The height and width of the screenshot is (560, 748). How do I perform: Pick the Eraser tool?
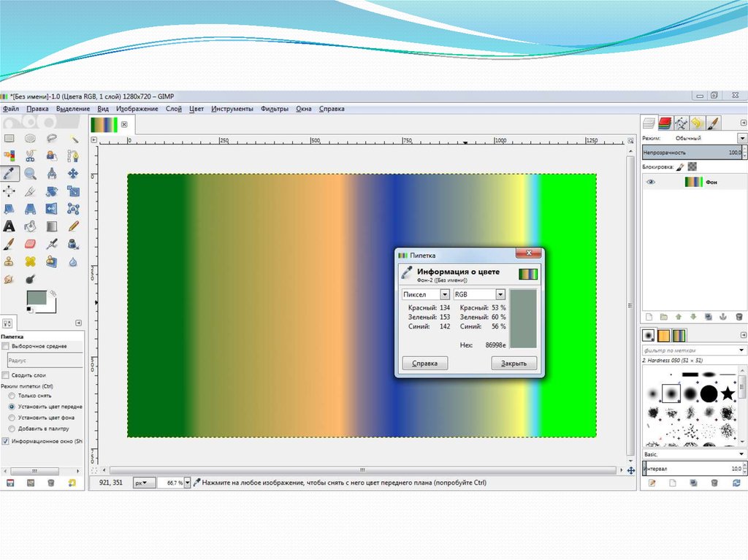pyautogui.click(x=31, y=244)
